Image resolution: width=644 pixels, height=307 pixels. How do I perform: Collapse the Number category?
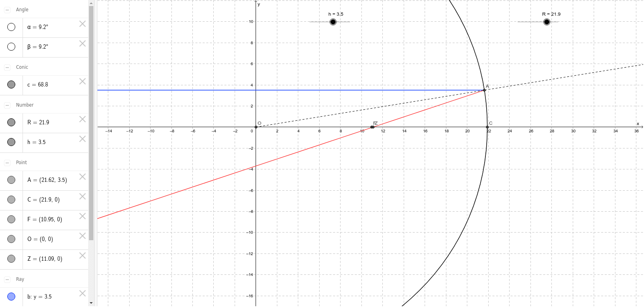7,105
